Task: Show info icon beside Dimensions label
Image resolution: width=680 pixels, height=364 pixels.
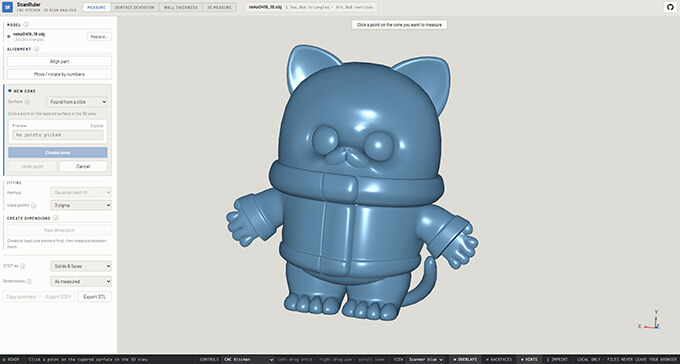Action: point(29,281)
